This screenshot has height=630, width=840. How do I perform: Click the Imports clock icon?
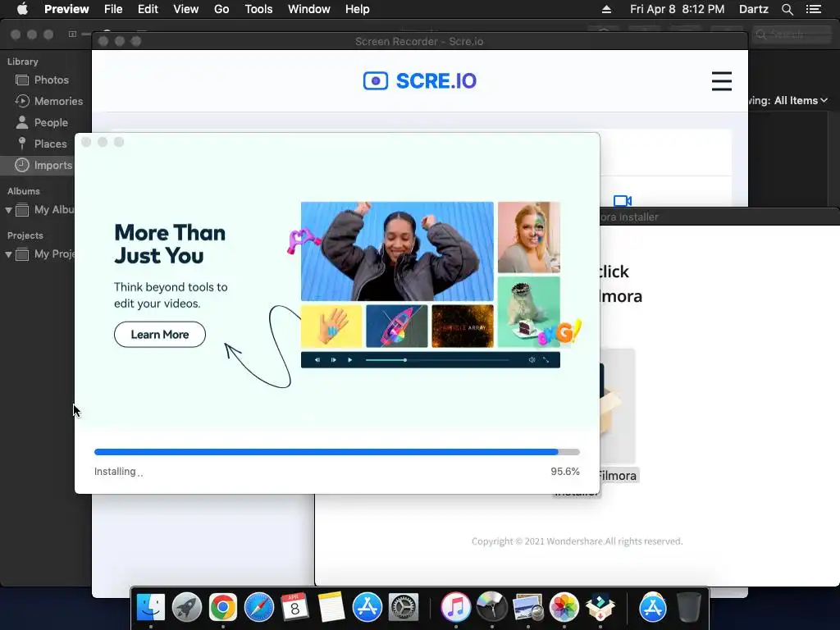pyautogui.click(x=22, y=165)
